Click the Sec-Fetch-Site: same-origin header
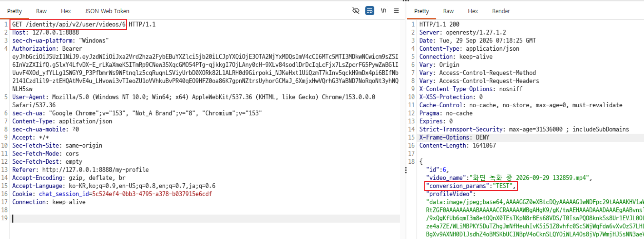644x239 pixels. [57, 145]
